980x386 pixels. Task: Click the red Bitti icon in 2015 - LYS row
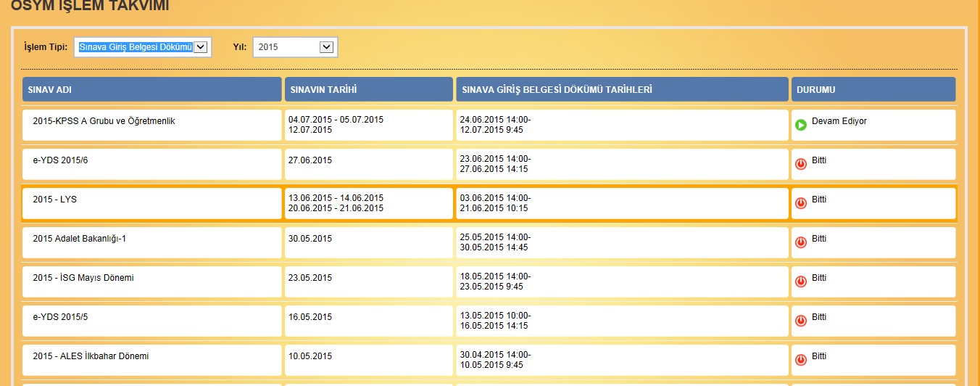[x=801, y=204]
